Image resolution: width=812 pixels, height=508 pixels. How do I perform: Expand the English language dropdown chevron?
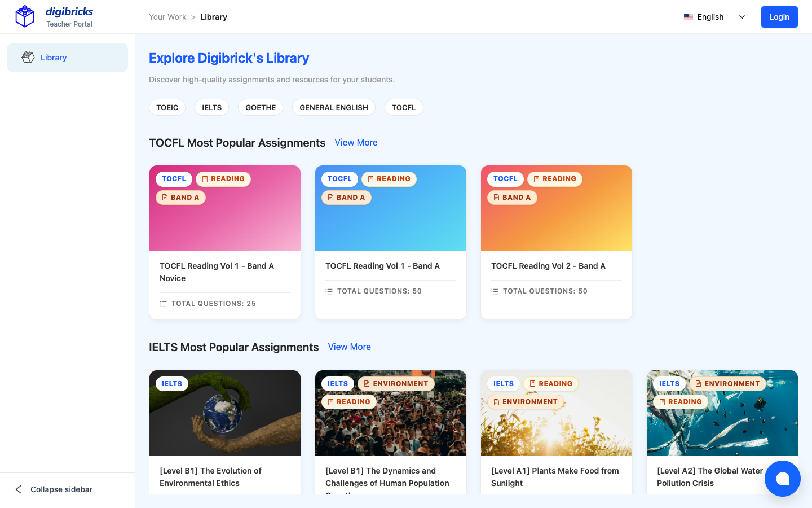tap(742, 17)
